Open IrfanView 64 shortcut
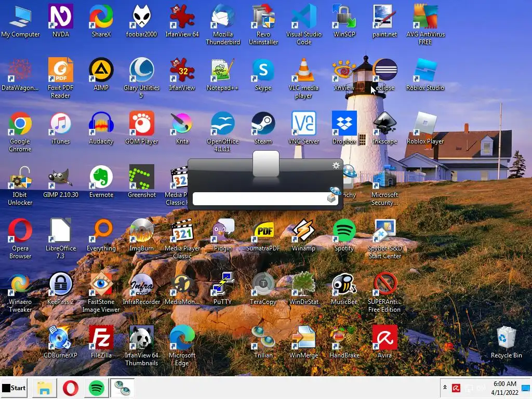The image size is (532, 399). [x=182, y=20]
